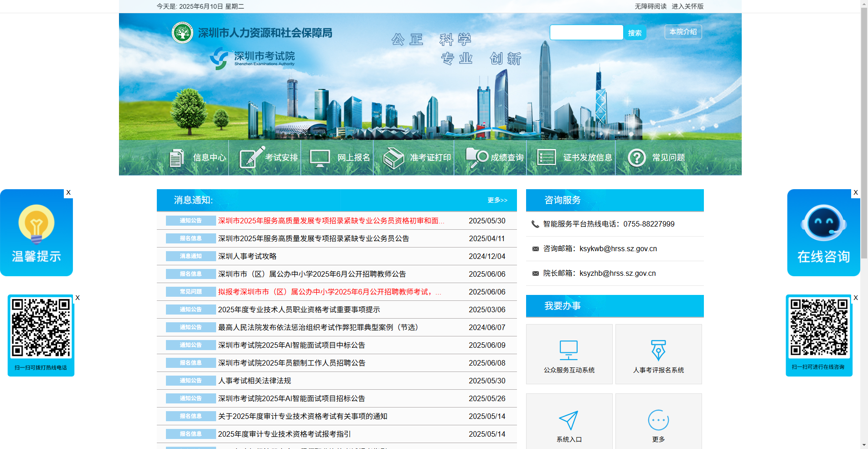Click the 网上报名 monitor icon

(x=320, y=157)
